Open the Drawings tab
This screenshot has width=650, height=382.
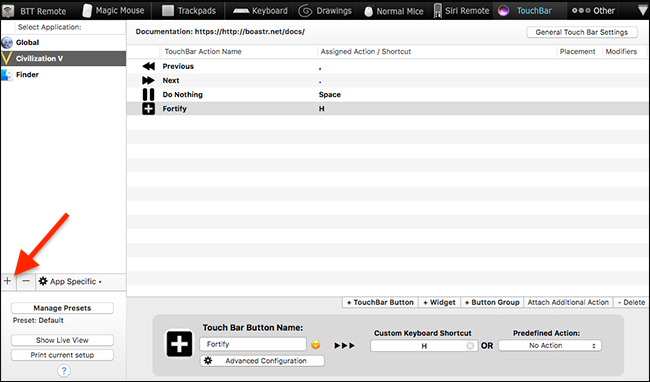point(325,11)
